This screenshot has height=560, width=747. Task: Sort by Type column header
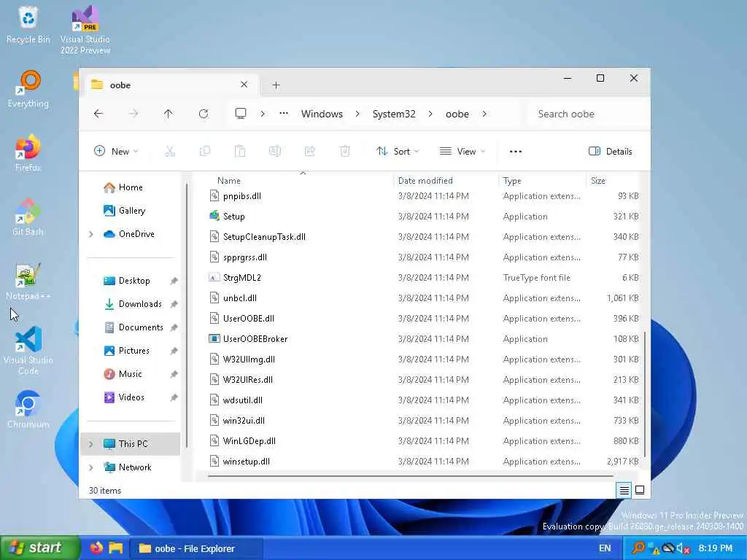(542, 181)
